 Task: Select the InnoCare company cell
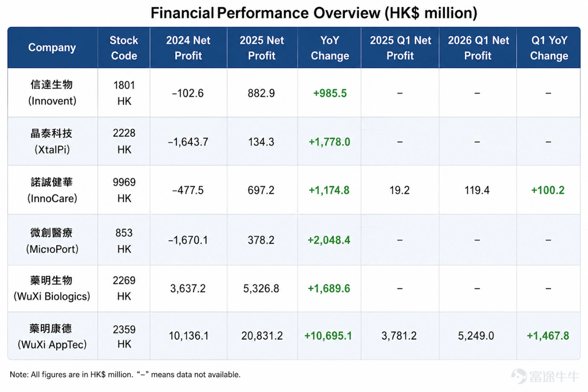[x=52, y=190]
